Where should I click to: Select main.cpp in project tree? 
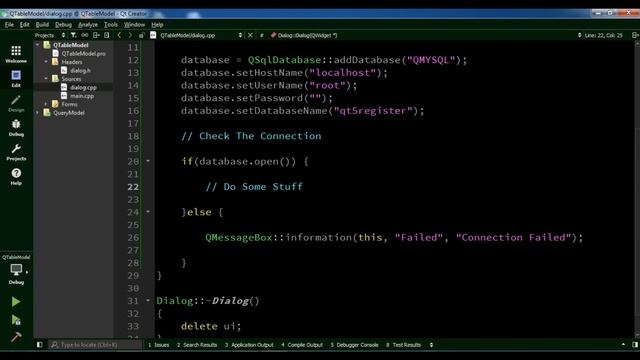click(x=82, y=96)
